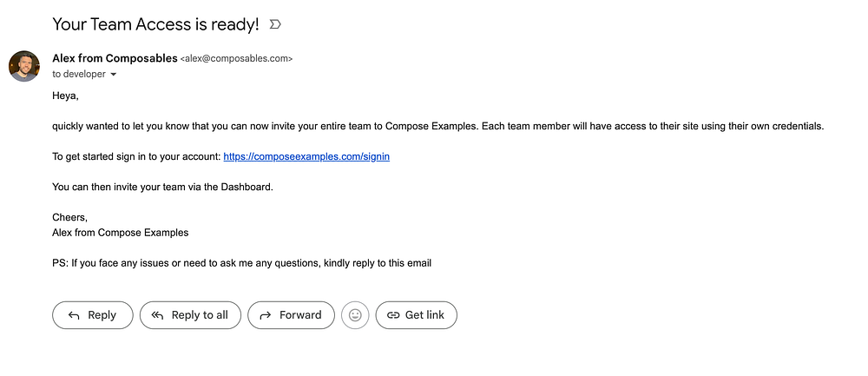Click the Get link button
868x376 pixels.
(416, 315)
